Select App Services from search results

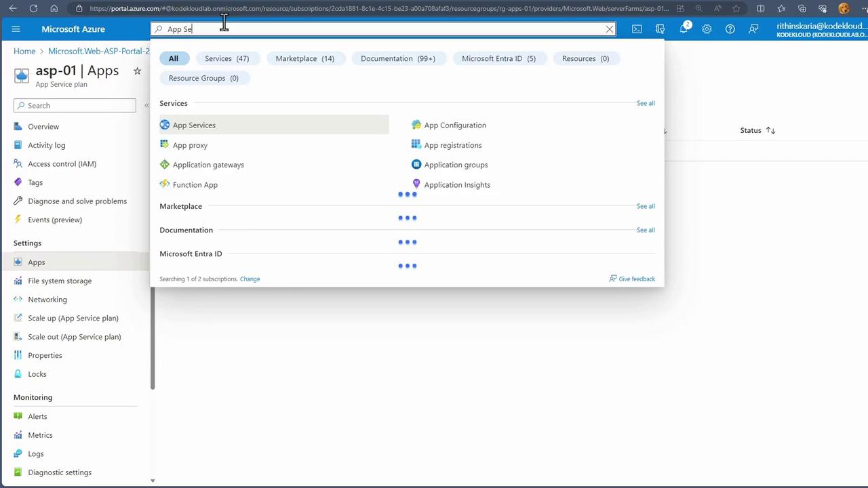(194, 125)
